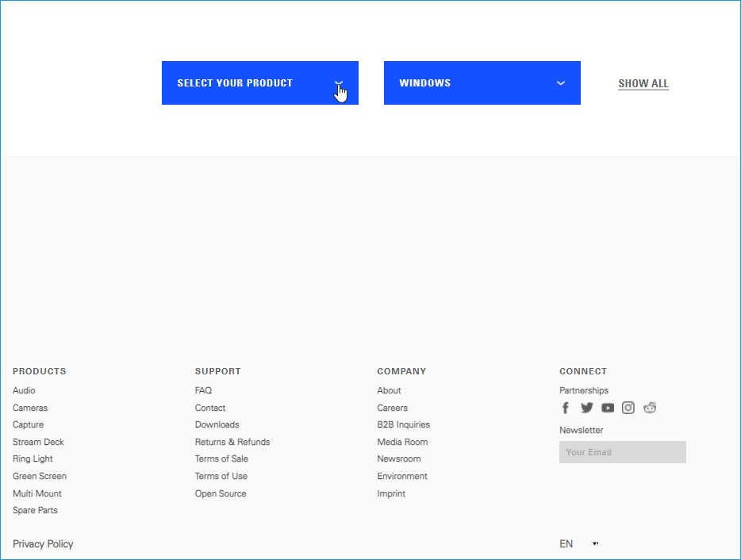Go to the Downloads page

point(217,425)
